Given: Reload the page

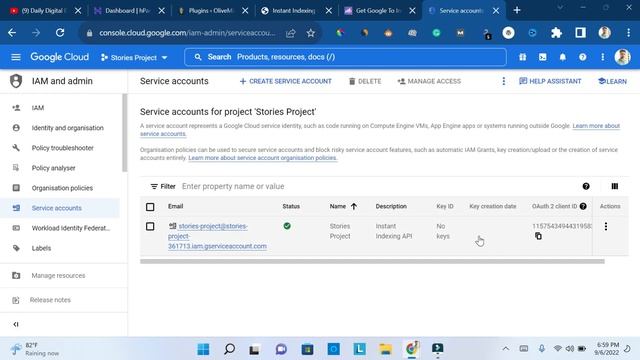Looking at the screenshot, I should (x=60, y=33).
